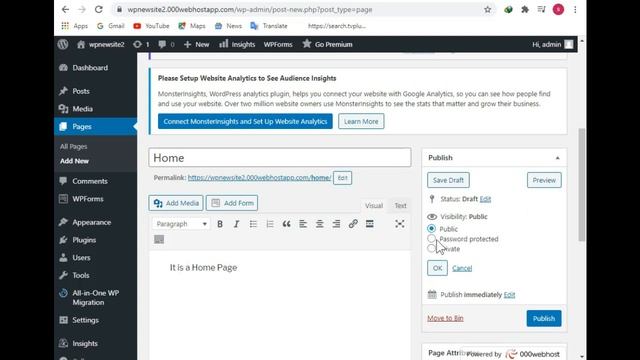Screen dimensions: 640x360
Task: Open the YouTube bookmark
Action: tap(151, 26)
